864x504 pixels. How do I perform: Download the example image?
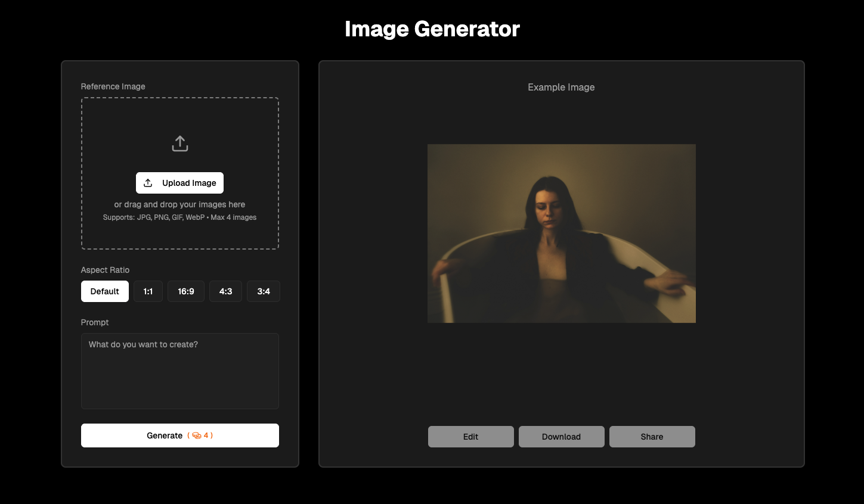pyautogui.click(x=562, y=437)
